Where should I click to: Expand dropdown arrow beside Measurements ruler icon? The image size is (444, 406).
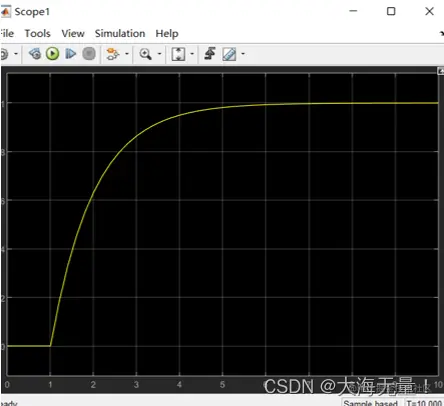pos(243,54)
